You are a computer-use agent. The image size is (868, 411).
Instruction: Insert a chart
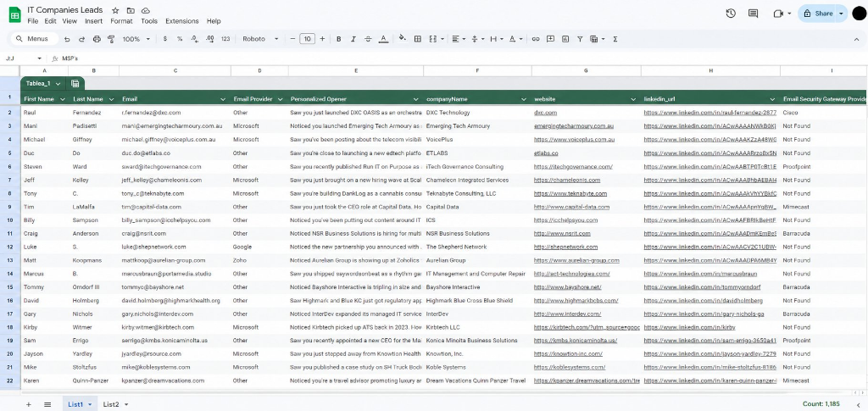coord(565,39)
